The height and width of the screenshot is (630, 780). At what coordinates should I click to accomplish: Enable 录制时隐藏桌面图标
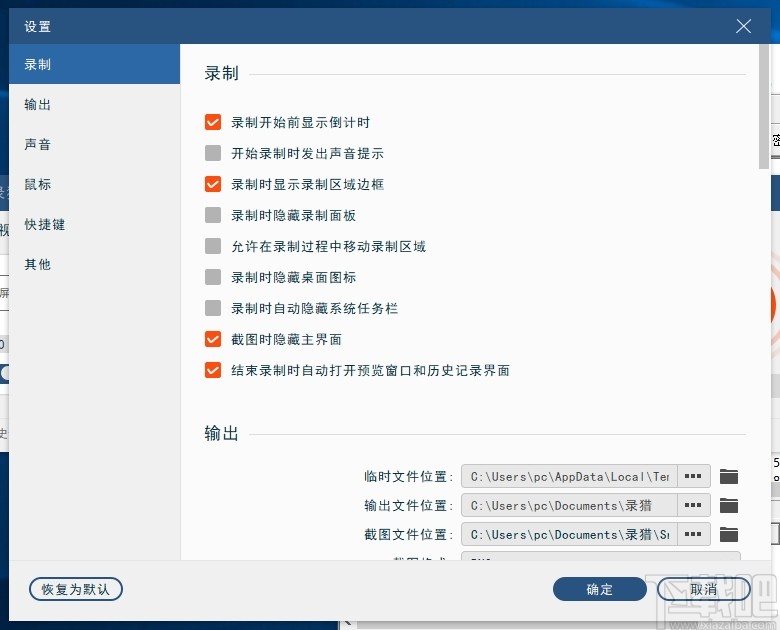[x=213, y=277]
